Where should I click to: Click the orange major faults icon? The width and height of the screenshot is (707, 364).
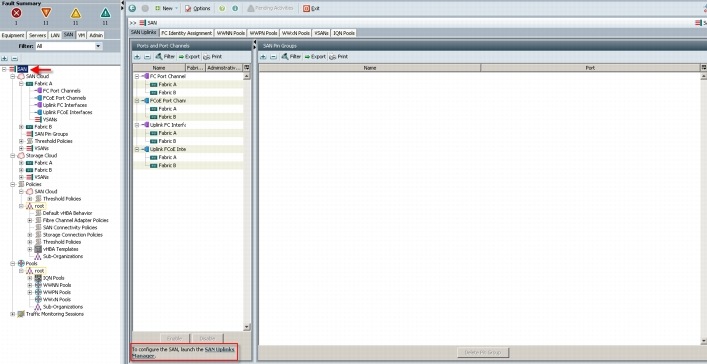[x=46, y=13]
